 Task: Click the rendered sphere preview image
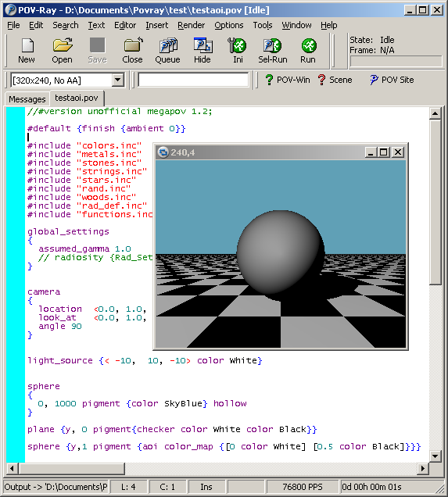click(x=281, y=254)
